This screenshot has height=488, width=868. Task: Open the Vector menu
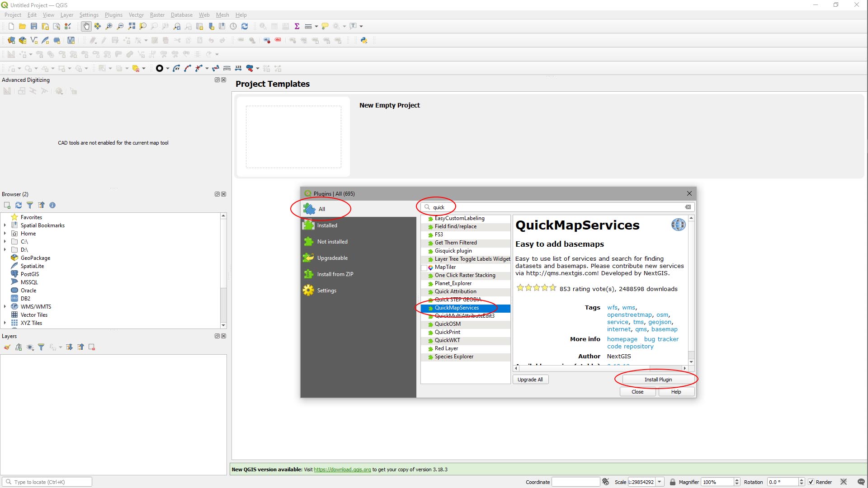(136, 15)
